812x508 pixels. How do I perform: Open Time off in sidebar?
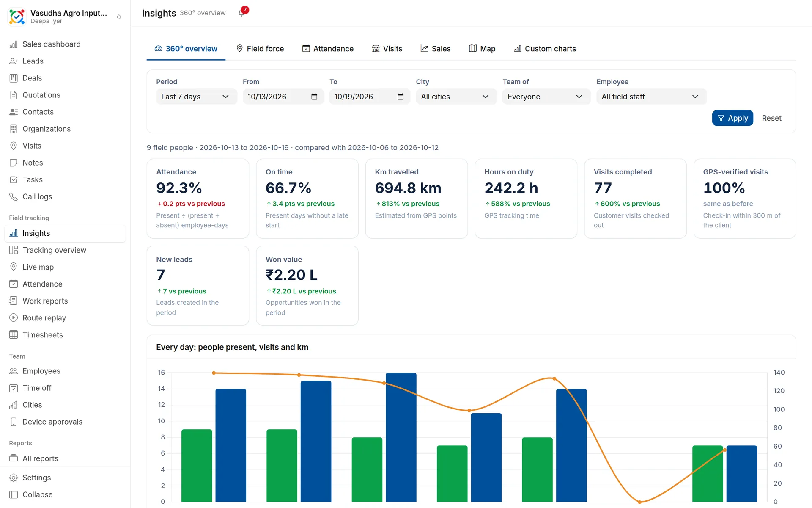pos(65,388)
